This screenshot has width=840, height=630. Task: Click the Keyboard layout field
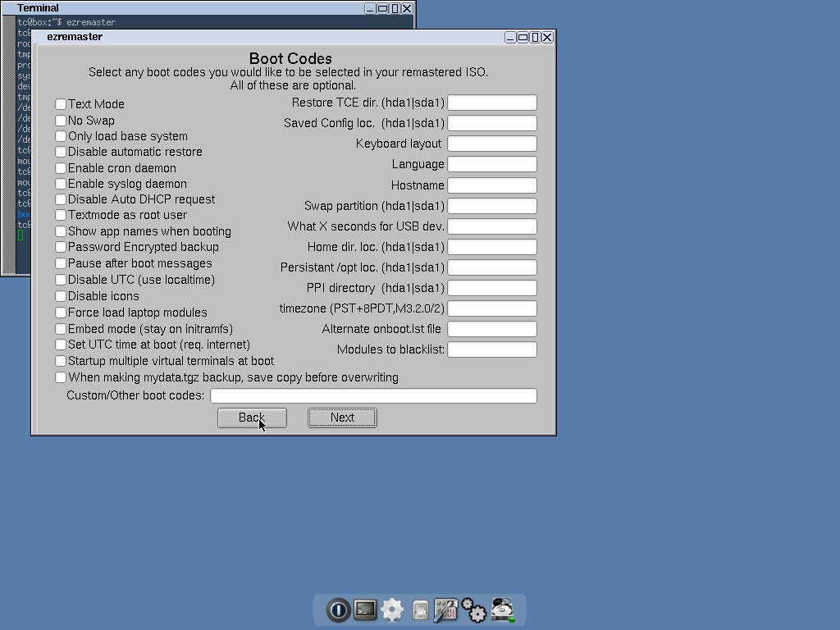tap(492, 144)
